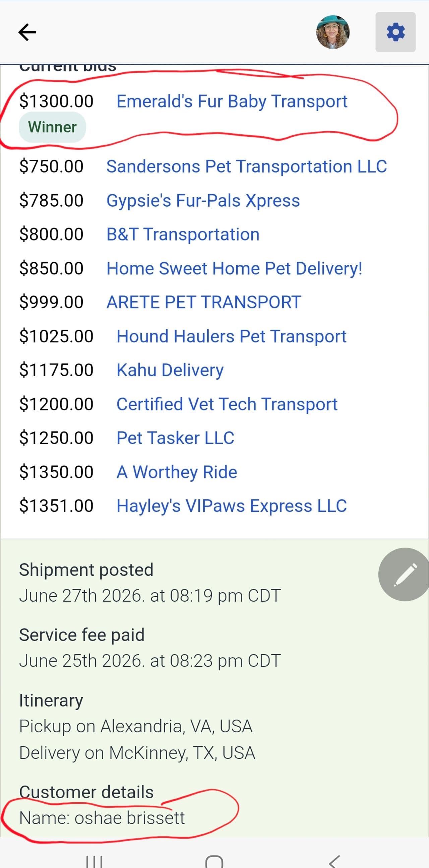
Task: Tap the Android back chevron icon
Action: pyautogui.click(x=334, y=861)
